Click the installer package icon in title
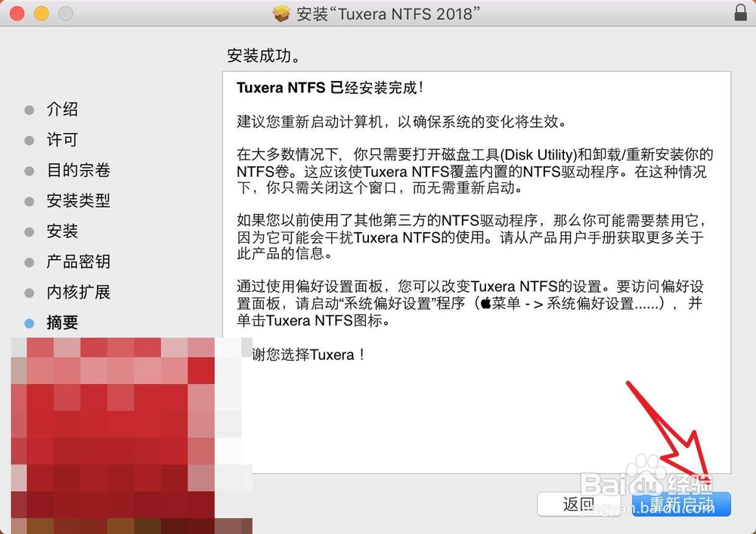The image size is (756, 534). (x=281, y=14)
